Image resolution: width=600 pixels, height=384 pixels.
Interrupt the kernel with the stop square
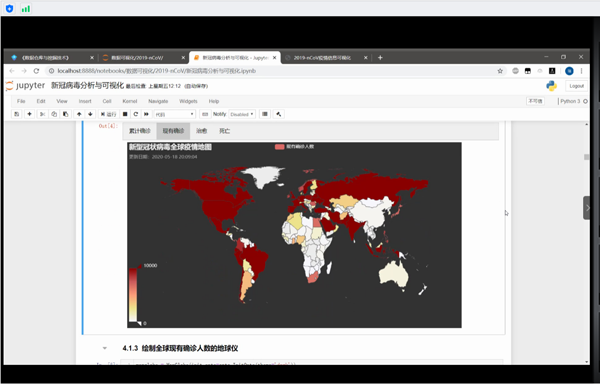125,114
